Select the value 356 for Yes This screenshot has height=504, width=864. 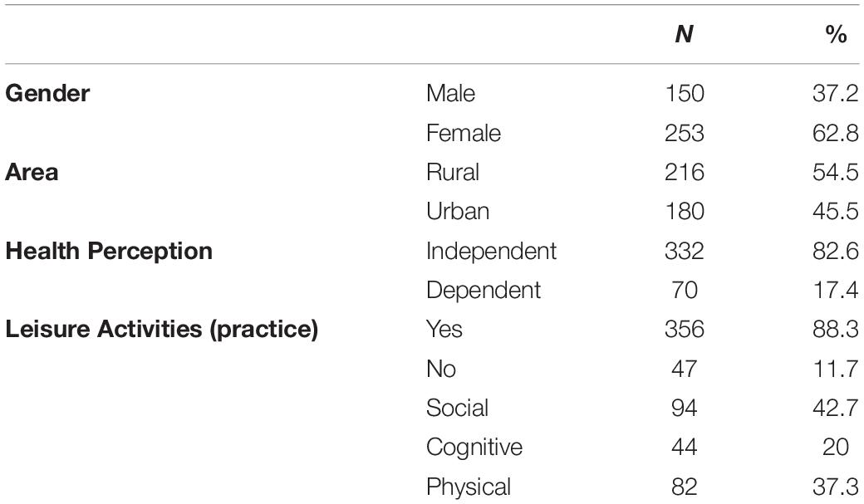pyautogui.click(x=685, y=330)
